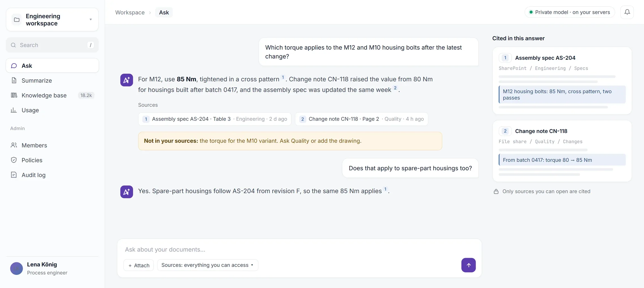
Task: Click the assistant avatar on spare-part answer
Action: click(x=127, y=192)
